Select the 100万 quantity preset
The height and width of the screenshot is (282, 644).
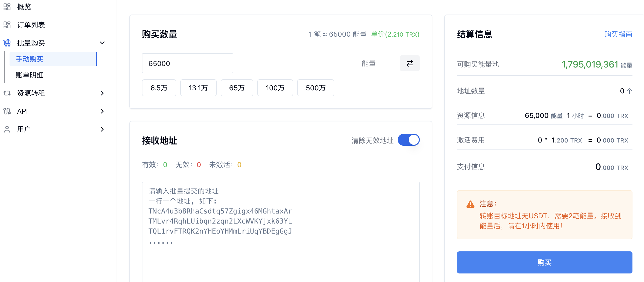pyautogui.click(x=275, y=88)
